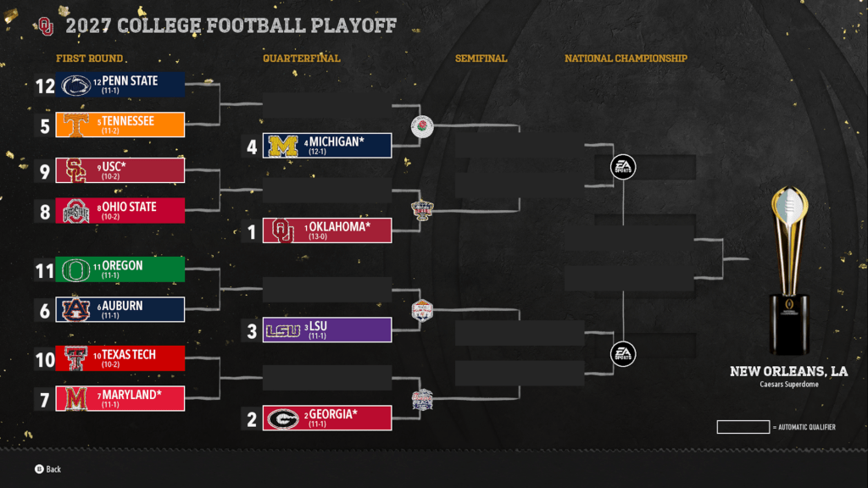868x488 pixels.
Task: Click the Oklahoma OU logo in title
Action: (46, 26)
